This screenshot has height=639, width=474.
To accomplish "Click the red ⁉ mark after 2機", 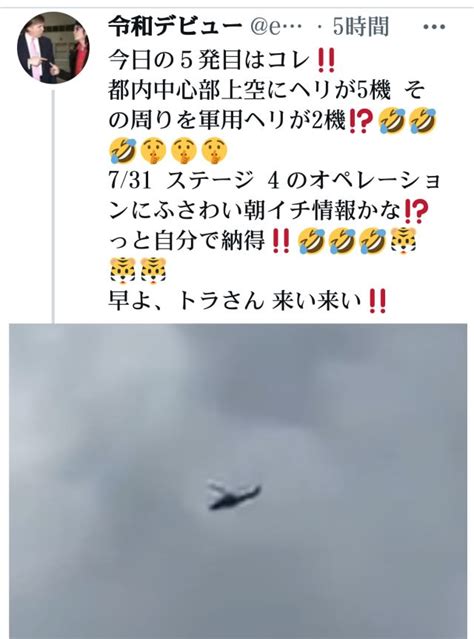I will pos(361,121).
